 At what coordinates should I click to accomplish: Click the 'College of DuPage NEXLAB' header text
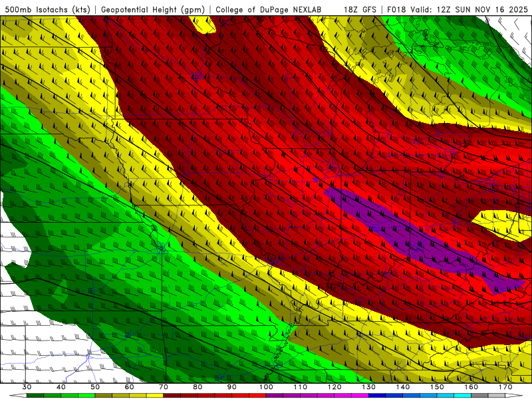[268, 10]
